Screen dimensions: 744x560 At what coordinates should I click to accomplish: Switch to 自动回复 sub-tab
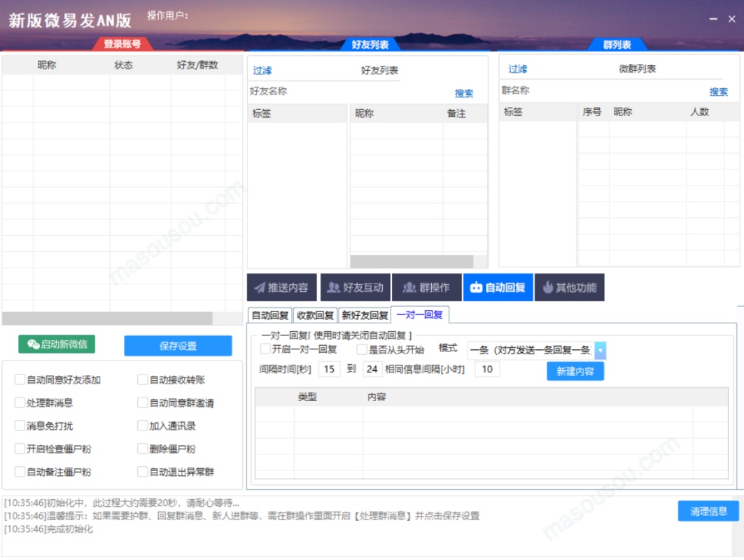270,315
